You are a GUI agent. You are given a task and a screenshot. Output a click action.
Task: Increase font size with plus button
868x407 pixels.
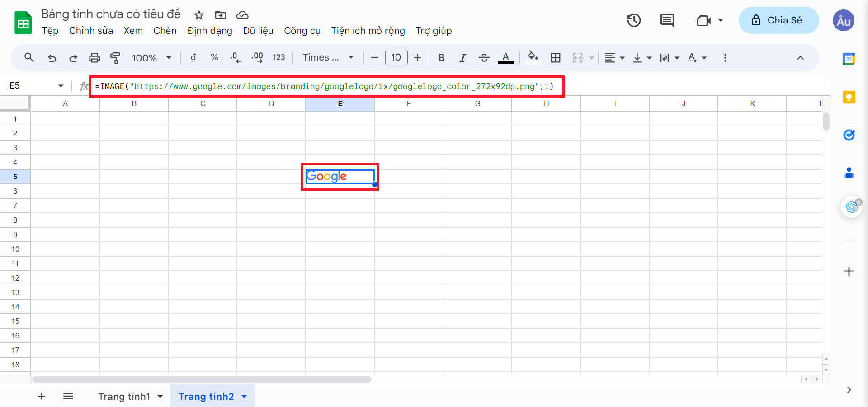(x=417, y=57)
